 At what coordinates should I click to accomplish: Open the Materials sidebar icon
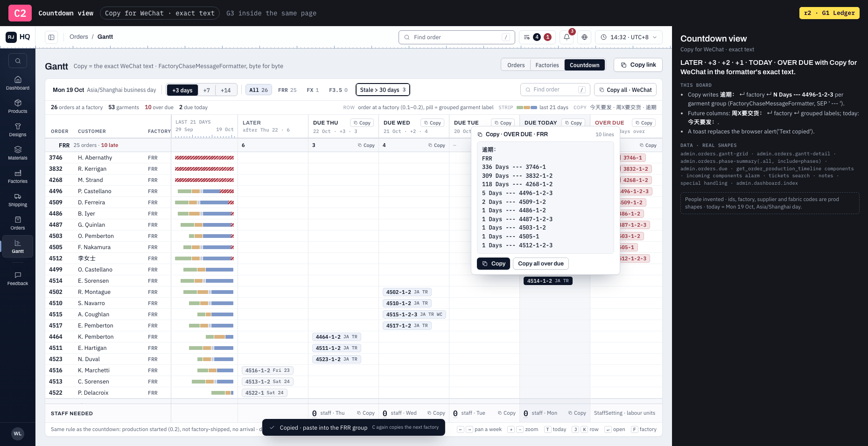tap(18, 153)
